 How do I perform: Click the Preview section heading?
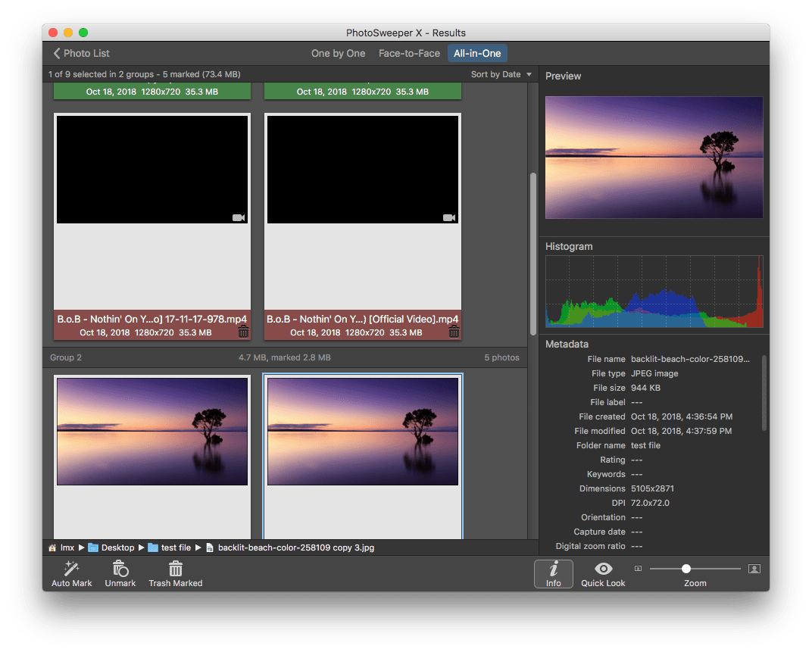coord(563,76)
